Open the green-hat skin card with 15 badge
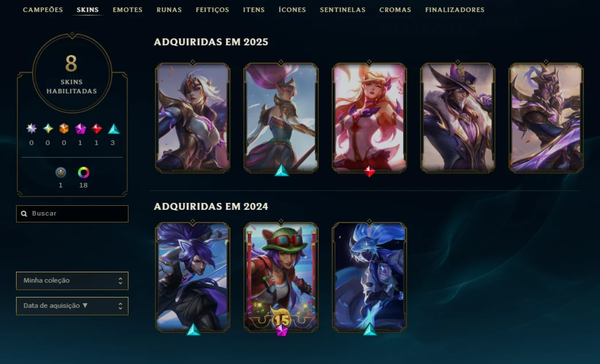This screenshot has width=600, height=364. 281,277
